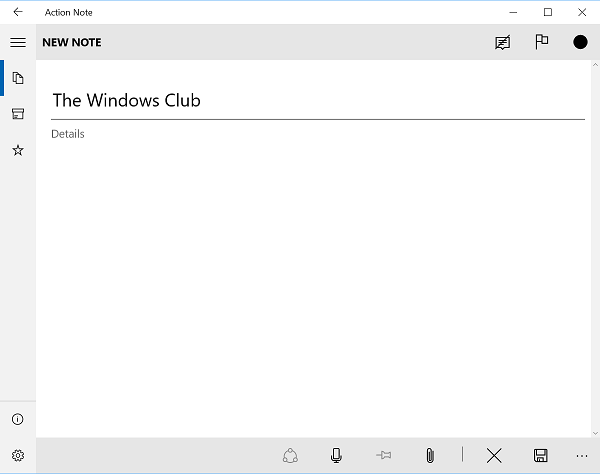Cancel the note with the X icon
600x474 pixels.
494,456
